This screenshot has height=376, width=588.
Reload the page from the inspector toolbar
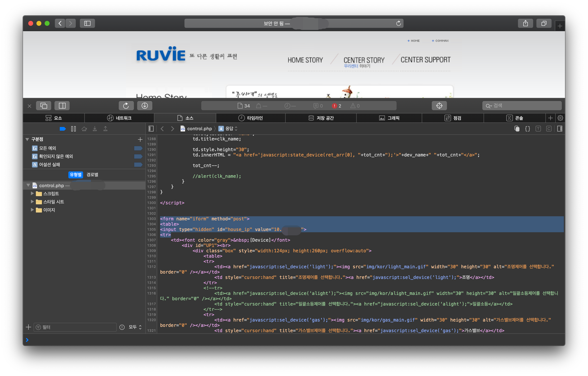coord(126,105)
